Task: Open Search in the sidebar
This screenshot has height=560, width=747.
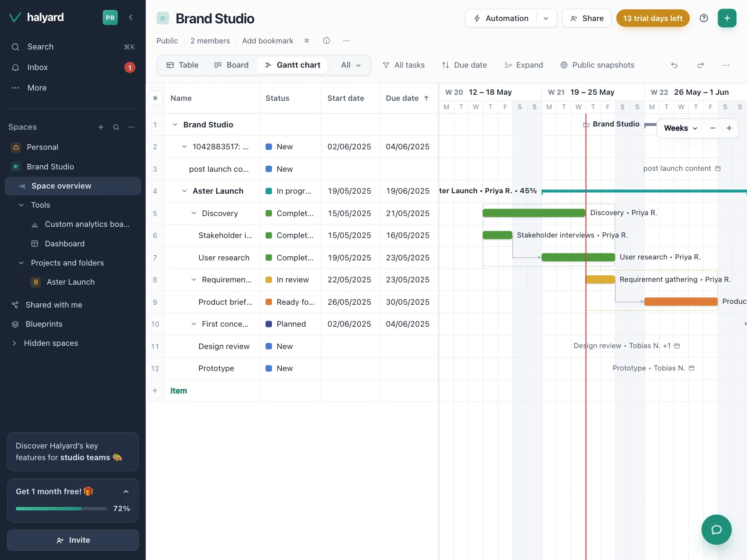Action: (x=73, y=47)
